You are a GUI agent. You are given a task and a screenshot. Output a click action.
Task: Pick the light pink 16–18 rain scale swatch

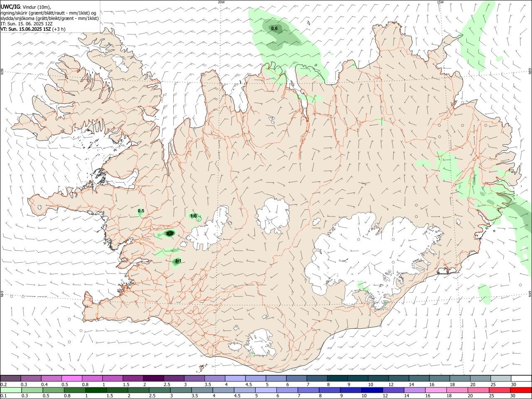(x=436, y=390)
